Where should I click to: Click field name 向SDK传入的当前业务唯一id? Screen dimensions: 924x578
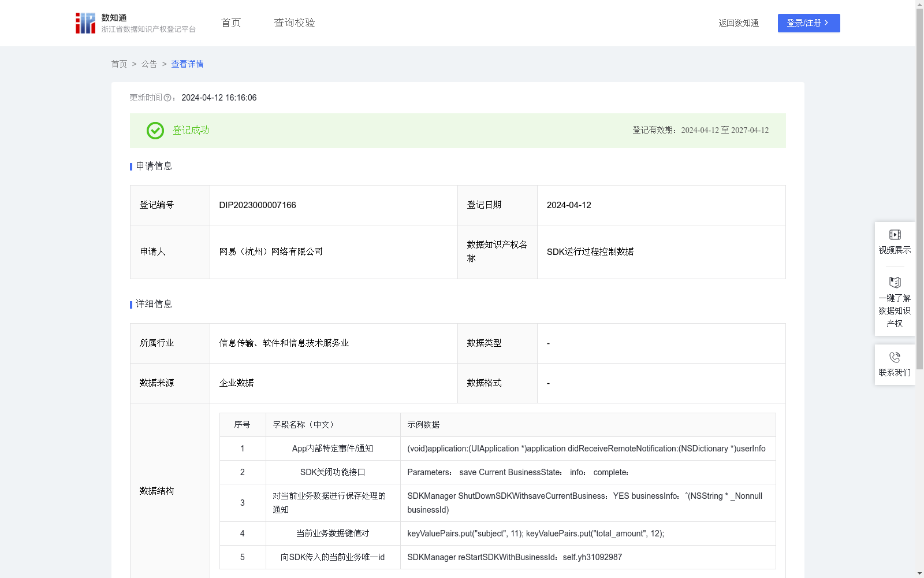(x=333, y=557)
